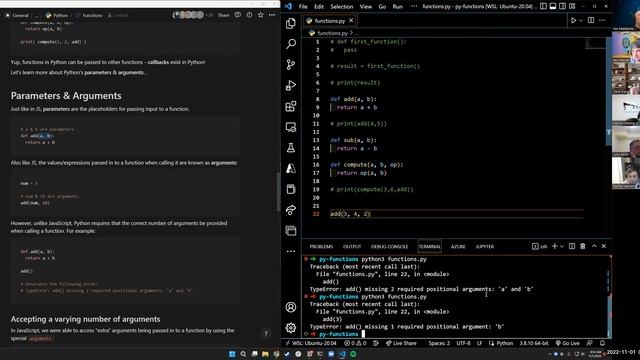640x360 pixels.
Task: Open the Testing flask view
Action: [291, 148]
